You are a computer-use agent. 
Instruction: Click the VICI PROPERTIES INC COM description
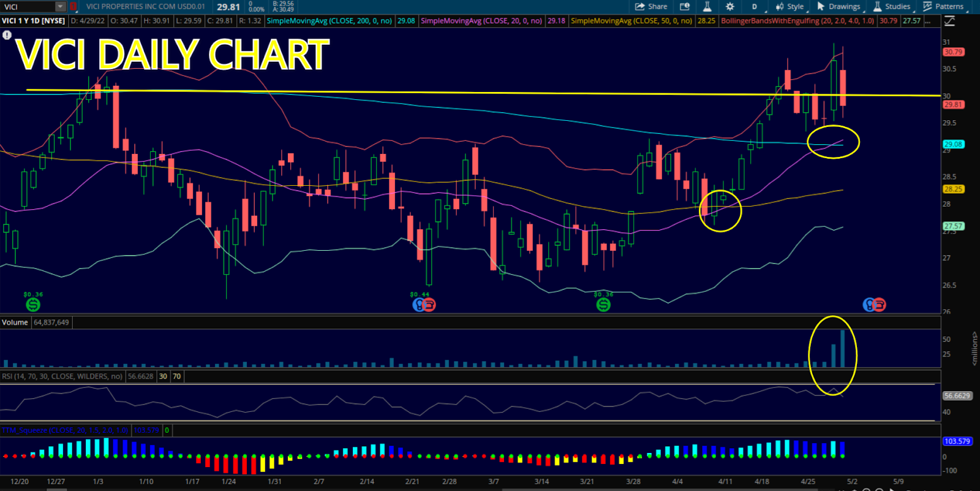(146, 7)
